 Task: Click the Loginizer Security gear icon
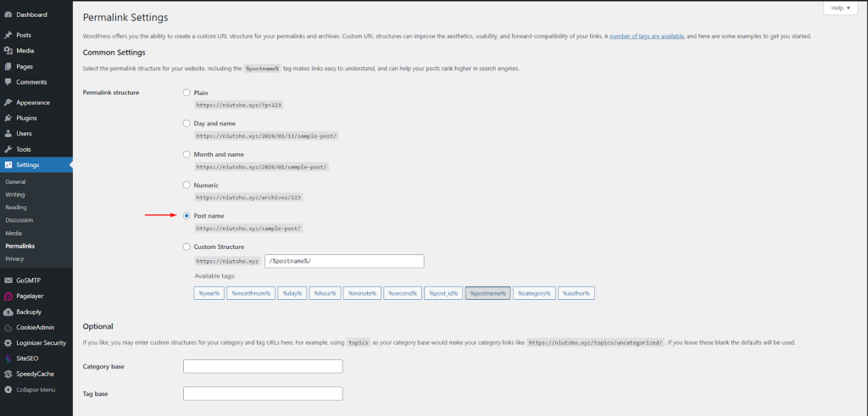coord(8,342)
